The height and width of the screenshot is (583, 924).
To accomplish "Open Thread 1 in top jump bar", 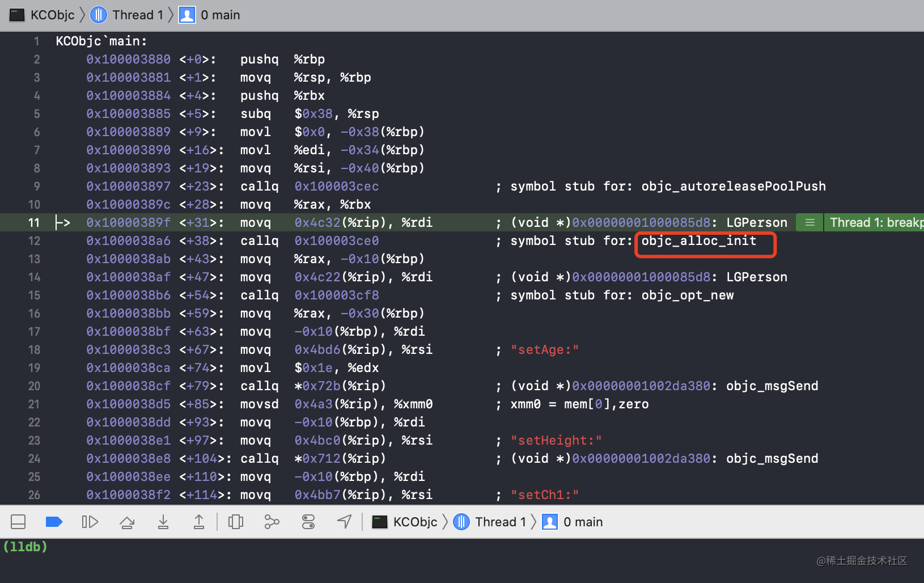I will point(138,15).
